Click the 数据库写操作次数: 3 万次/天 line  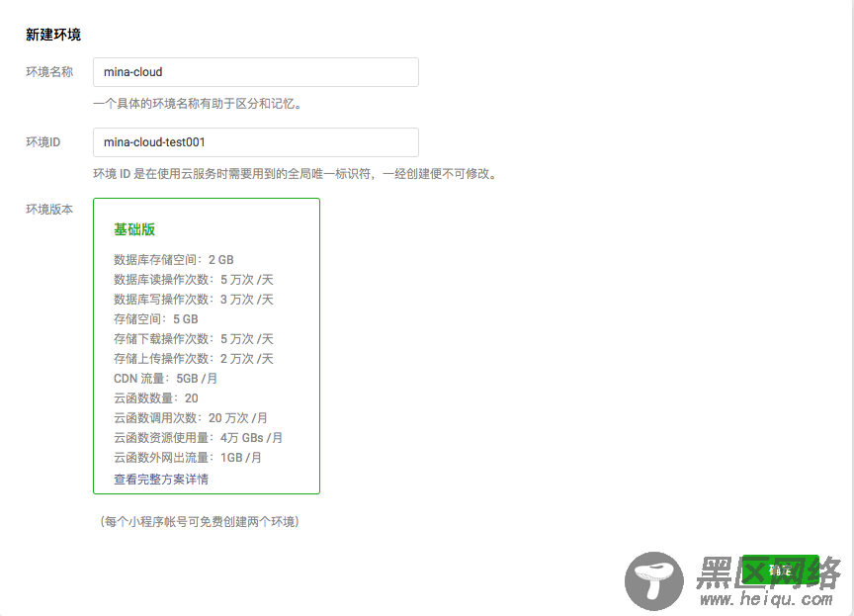[x=194, y=299]
